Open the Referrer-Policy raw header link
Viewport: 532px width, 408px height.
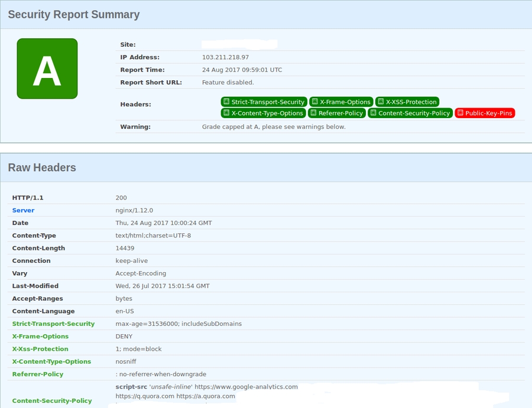37,374
